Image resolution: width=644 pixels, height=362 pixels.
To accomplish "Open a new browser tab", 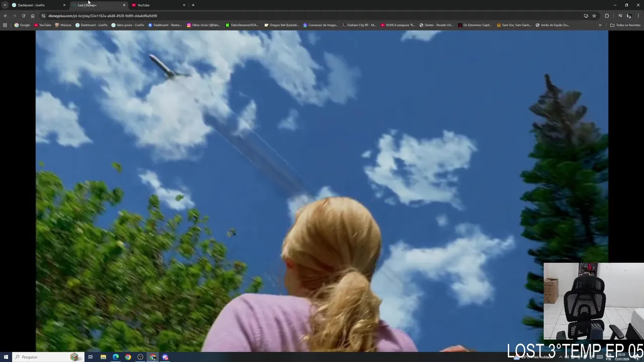I will pos(193,5).
